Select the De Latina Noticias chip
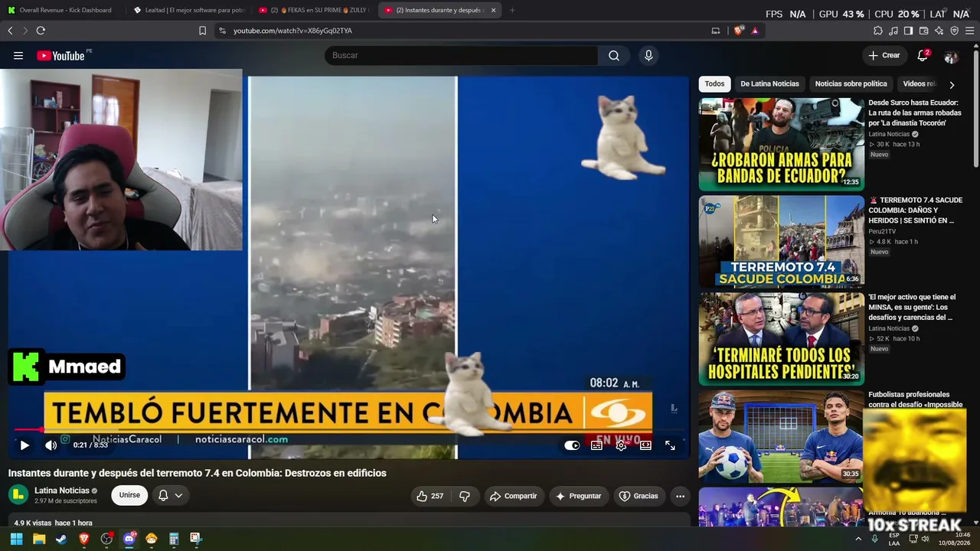Image resolution: width=980 pixels, height=551 pixels. point(769,84)
